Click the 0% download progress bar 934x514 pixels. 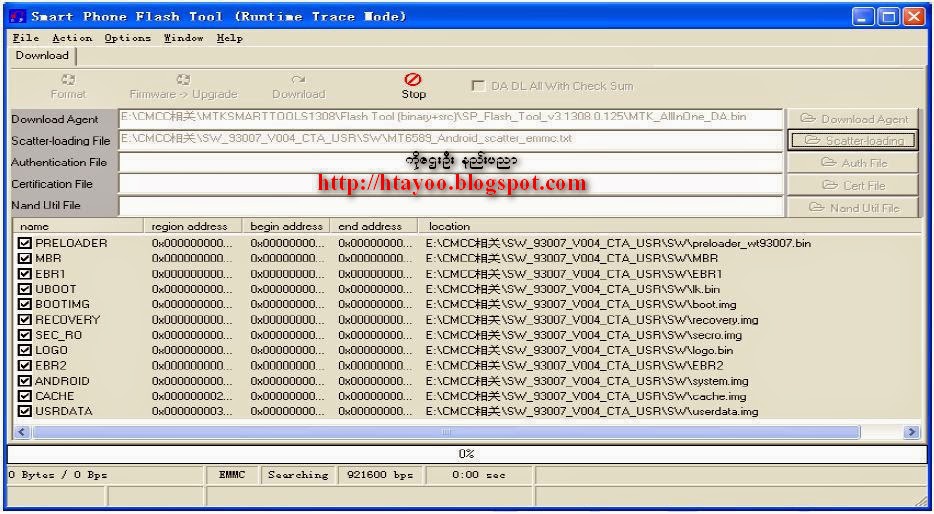click(x=466, y=454)
